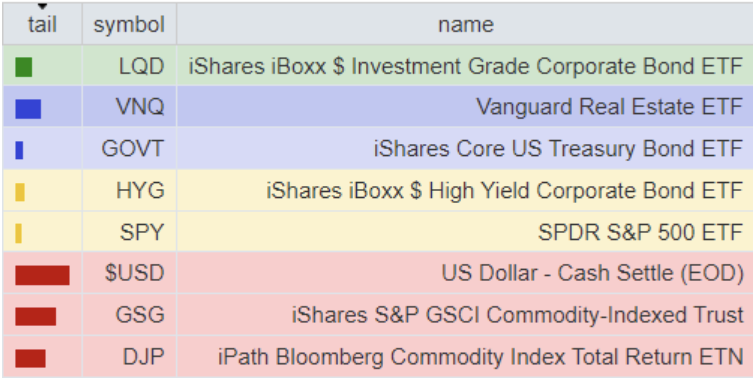
Task: Click iShares S&P GSCI Commodity-Indexed Trust name
Action: (518, 315)
